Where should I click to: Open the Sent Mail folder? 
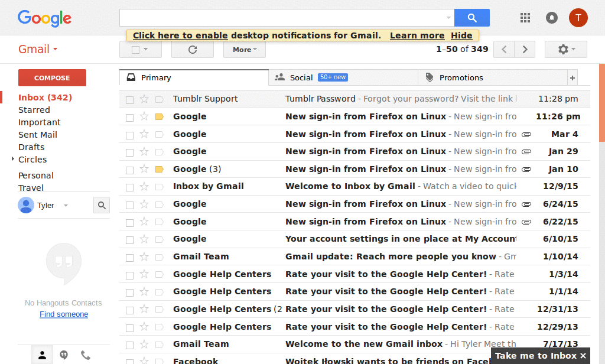tap(38, 135)
